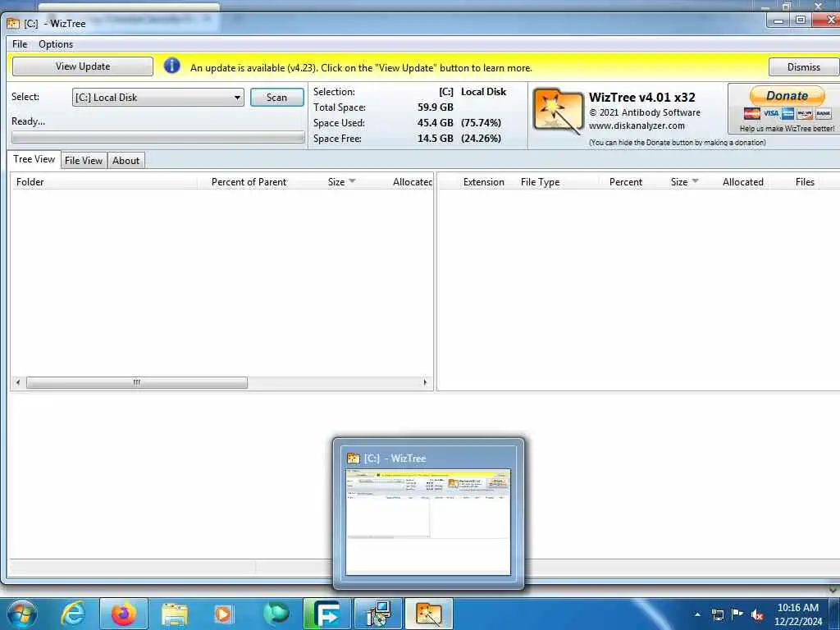Image resolution: width=840 pixels, height=630 pixels.
Task: Click the WizTree v4.01 x32 title text
Action: tap(641, 98)
